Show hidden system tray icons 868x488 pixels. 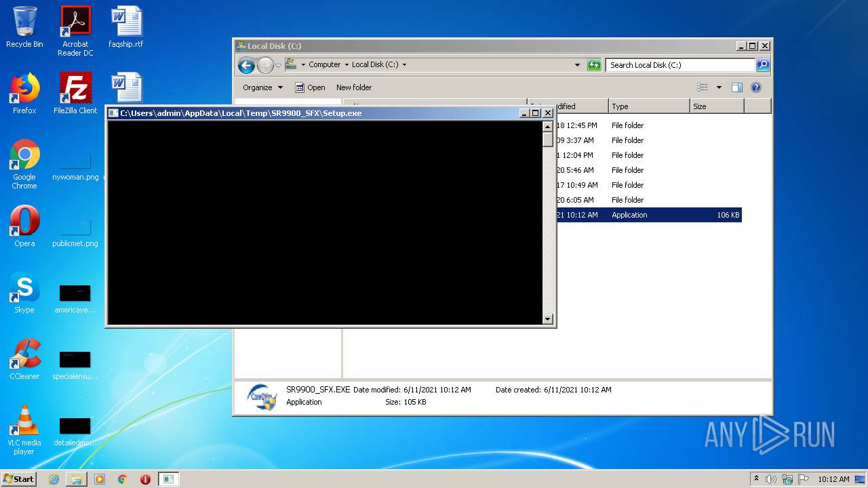click(757, 479)
